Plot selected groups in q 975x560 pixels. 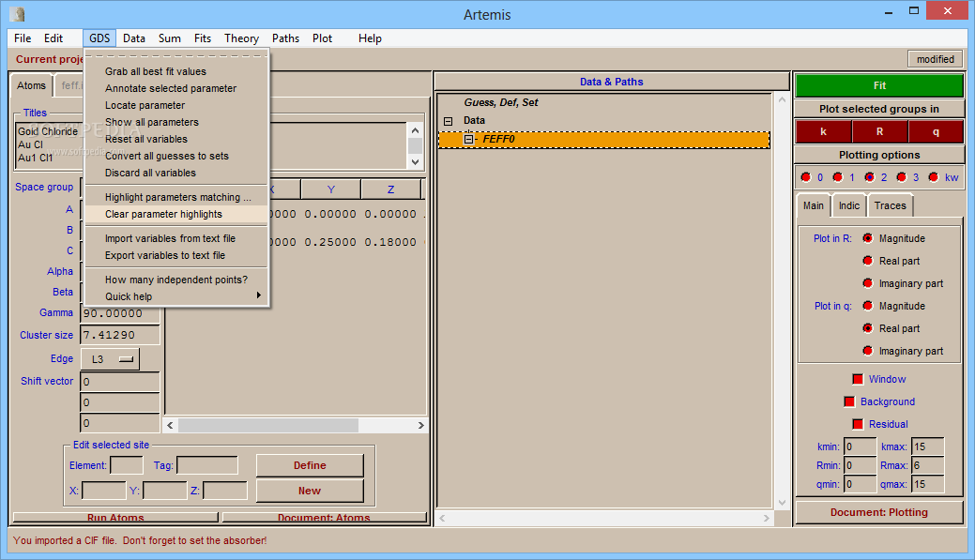(936, 131)
